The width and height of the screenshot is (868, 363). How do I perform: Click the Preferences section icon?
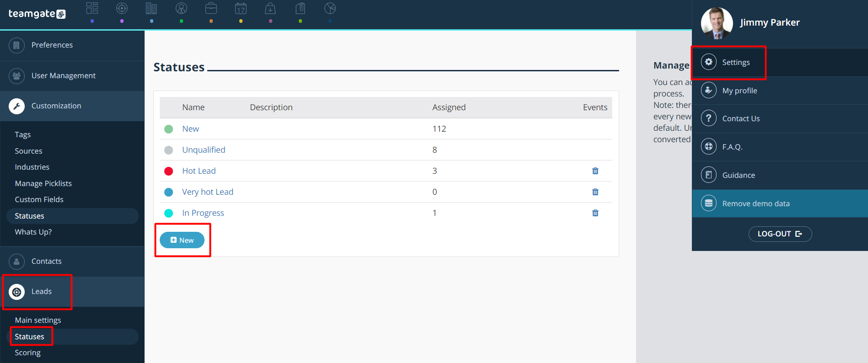click(16, 45)
